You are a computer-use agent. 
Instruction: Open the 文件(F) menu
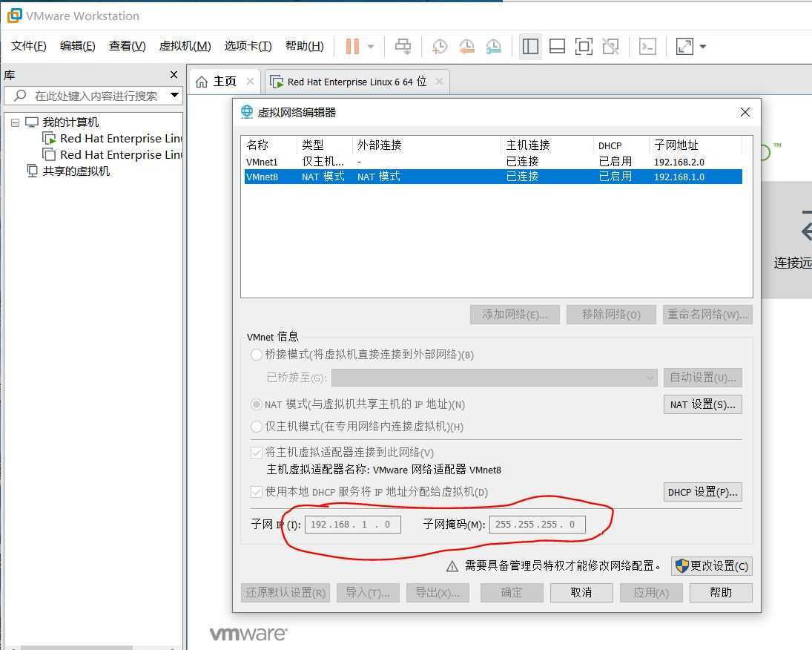pyautogui.click(x=29, y=46)
